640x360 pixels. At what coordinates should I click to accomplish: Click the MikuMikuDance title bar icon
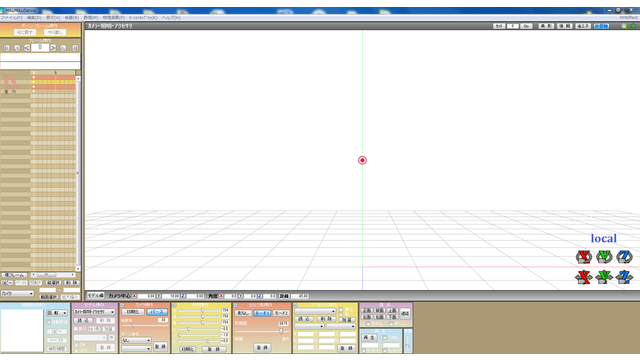[2, 11]
